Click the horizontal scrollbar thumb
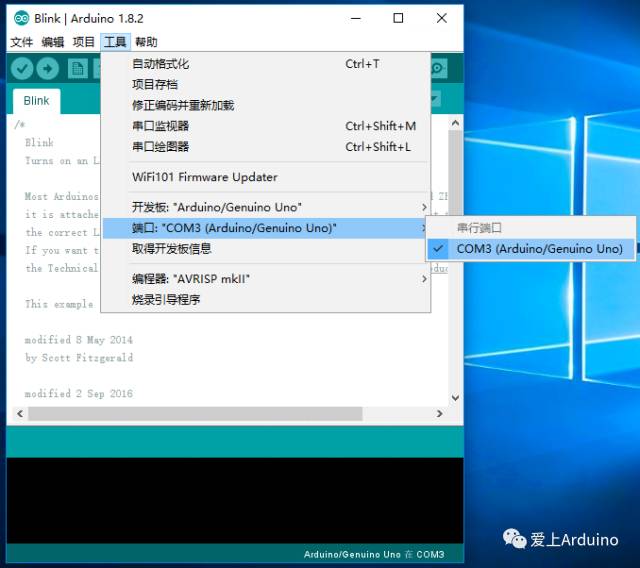Image resolution: width=640 pixels, height=568 pixels. click(195, 414)
